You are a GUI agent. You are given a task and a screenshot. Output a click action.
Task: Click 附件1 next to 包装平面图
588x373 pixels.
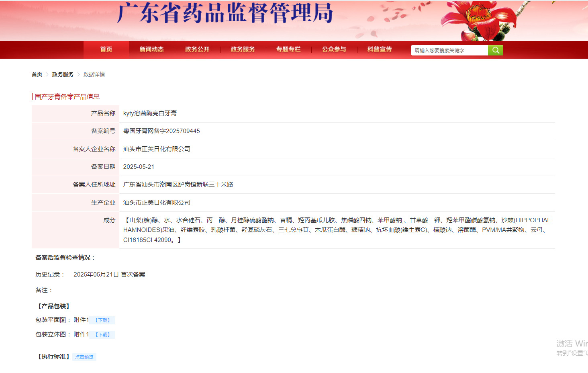pos(82,320)
